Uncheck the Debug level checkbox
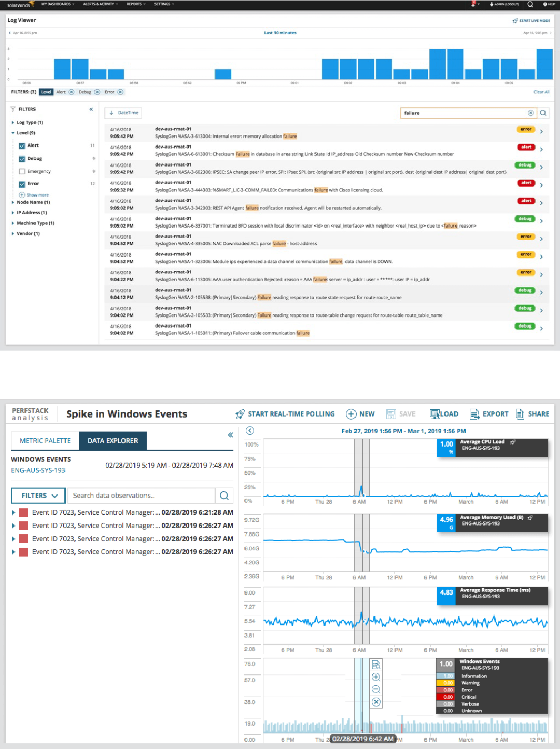560x749 pixels. tap(22, 159)
